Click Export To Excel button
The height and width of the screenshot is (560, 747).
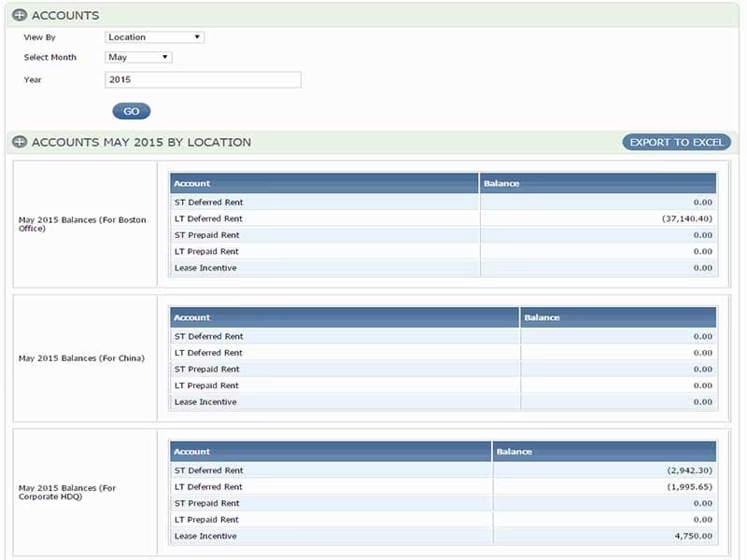click(x=676, y=142)
